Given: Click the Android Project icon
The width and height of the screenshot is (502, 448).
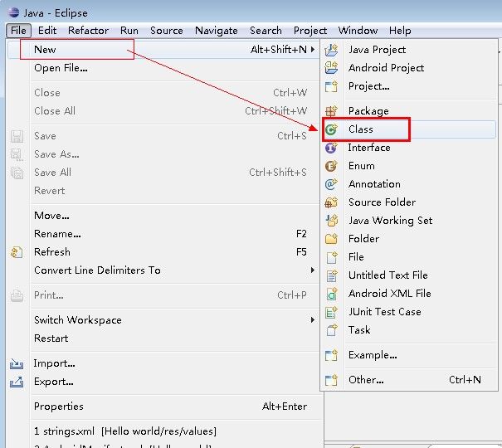Looking at the screenshot, I should [x=331, y=68].
